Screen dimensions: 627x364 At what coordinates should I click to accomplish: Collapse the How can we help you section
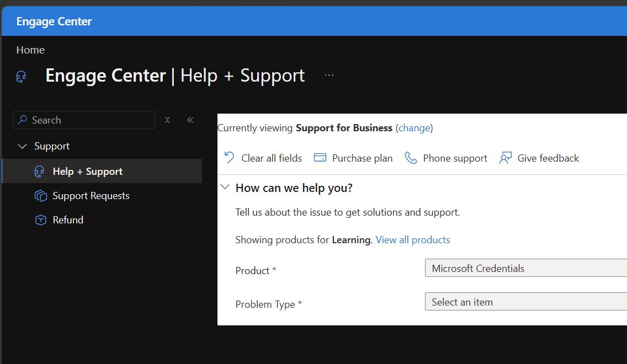coord(225,187)
